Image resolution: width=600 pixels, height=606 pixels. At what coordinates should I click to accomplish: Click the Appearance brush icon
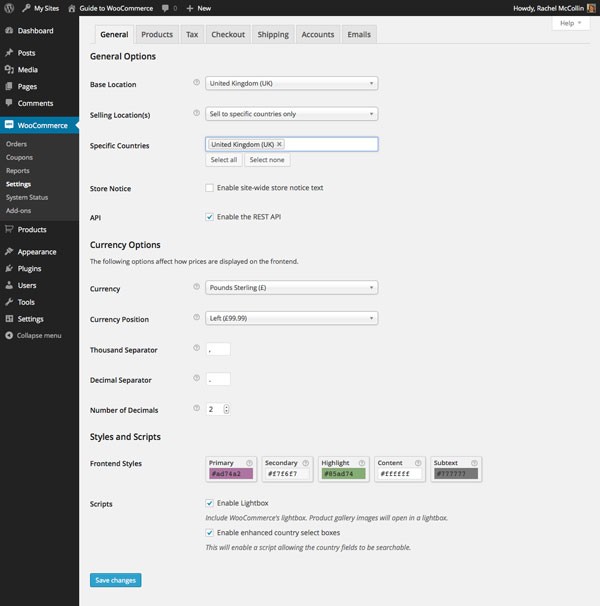[x=9, y=252]
